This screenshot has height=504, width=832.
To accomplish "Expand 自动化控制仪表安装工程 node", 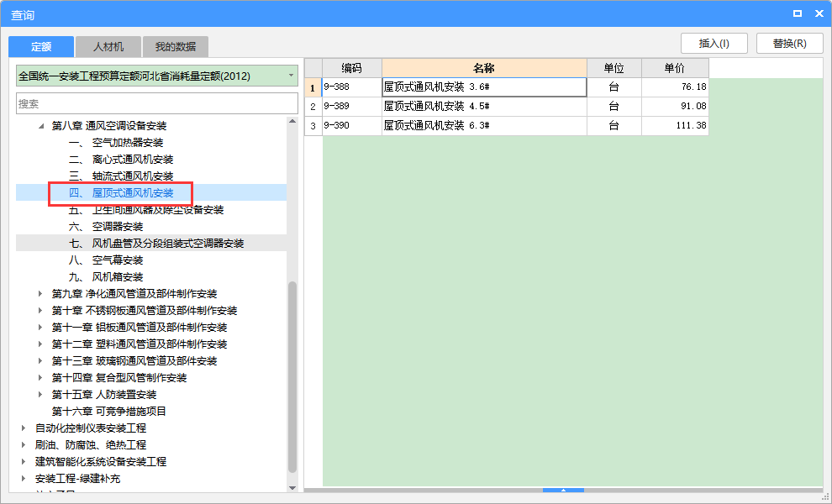I will (x=24, y=428).
